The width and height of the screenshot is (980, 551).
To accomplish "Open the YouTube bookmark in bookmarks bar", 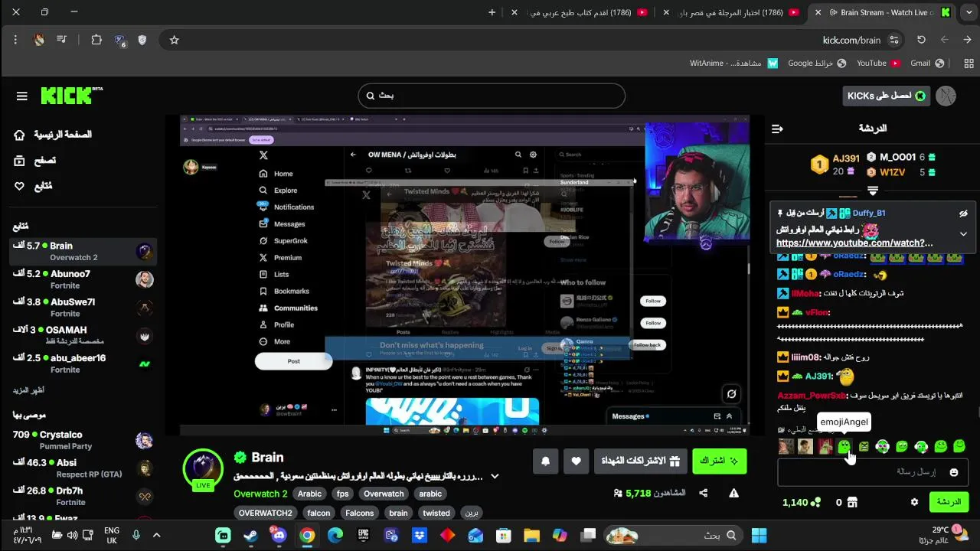I will click(878, 64).
